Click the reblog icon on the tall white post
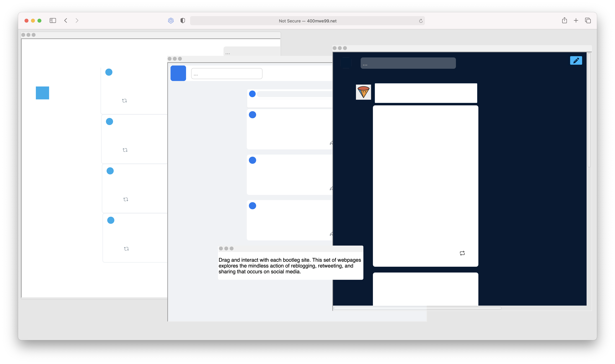615x364 pixels. pos(462,253)
